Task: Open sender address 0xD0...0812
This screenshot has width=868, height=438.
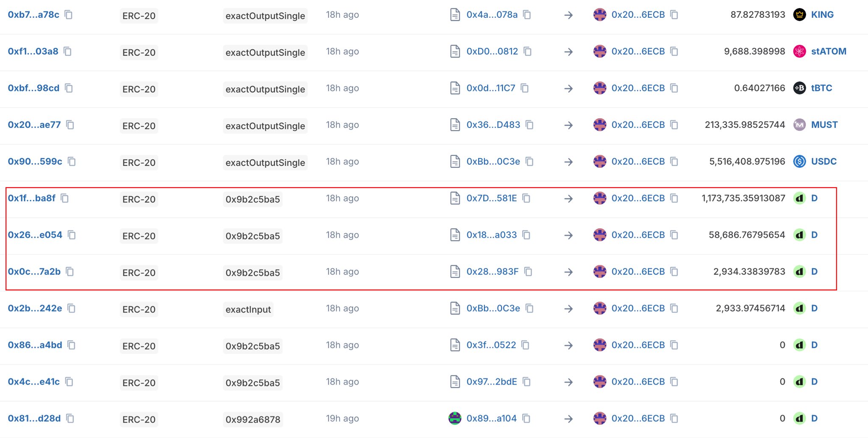Action: [x=492, y=52]
